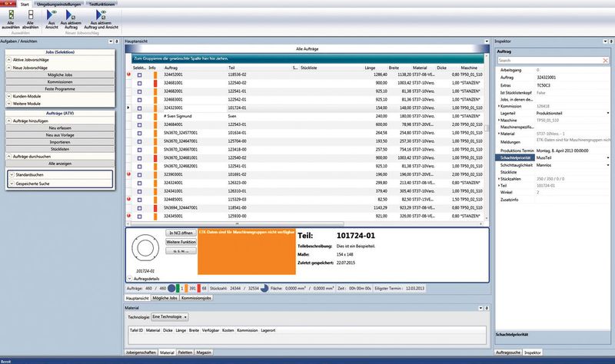Click into the Inspektor Search field
This screenshot has height=364, width=615.
pos(546,60)
